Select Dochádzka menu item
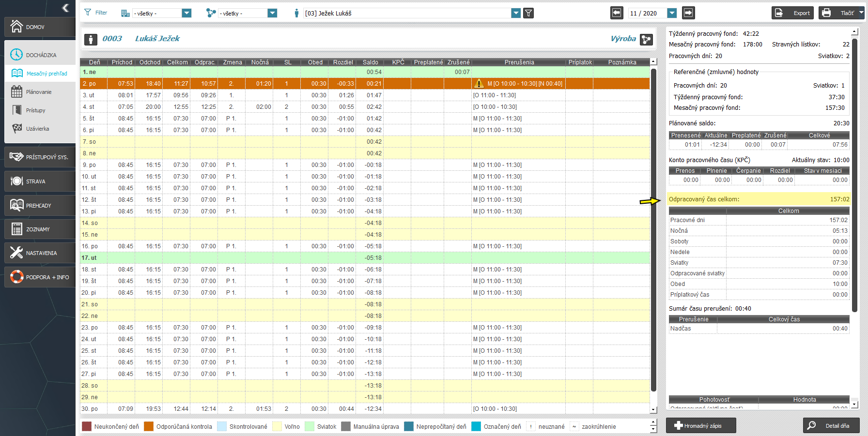868x436 pixels. point(41,55)
